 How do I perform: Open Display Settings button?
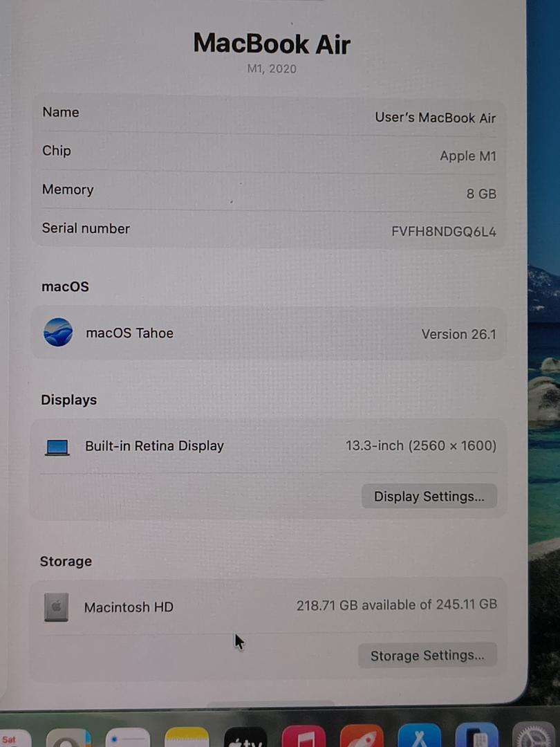point(429,497)
